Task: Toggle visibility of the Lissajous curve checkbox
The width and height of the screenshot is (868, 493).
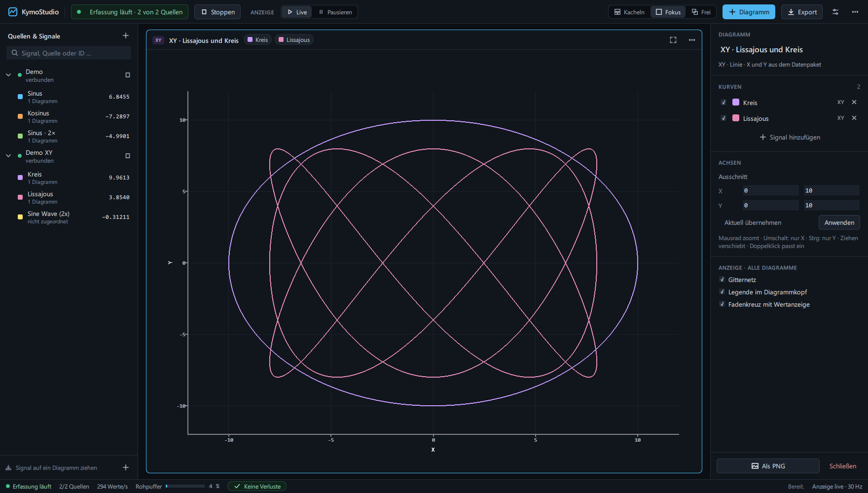Action: point(723,118)
